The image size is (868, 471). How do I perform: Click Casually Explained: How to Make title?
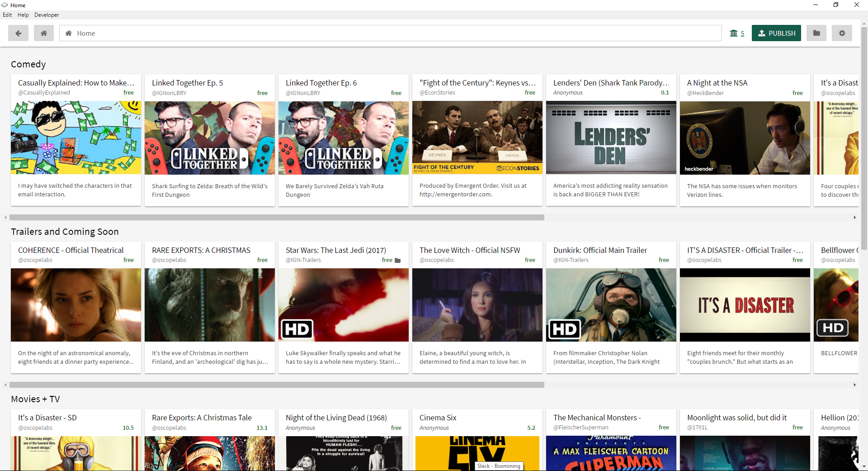76,83
